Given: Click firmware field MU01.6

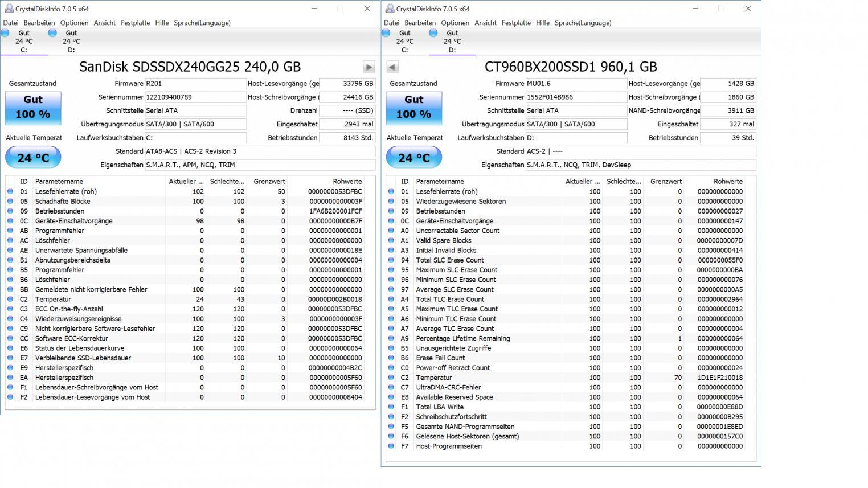Looking at the screenshot, I should (x=576, y=84).
